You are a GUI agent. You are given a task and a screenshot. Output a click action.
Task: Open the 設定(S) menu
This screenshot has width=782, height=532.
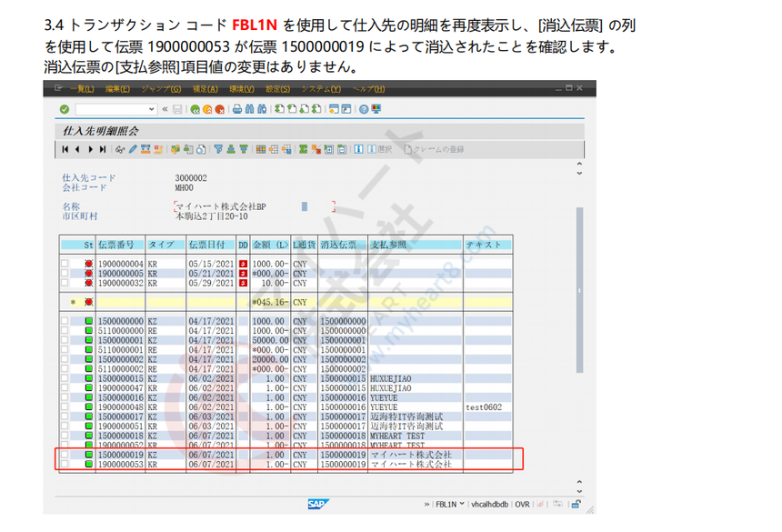277,89
